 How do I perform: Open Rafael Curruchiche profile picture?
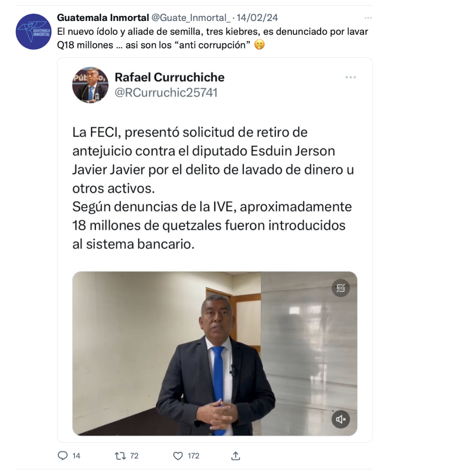[91, 85]
